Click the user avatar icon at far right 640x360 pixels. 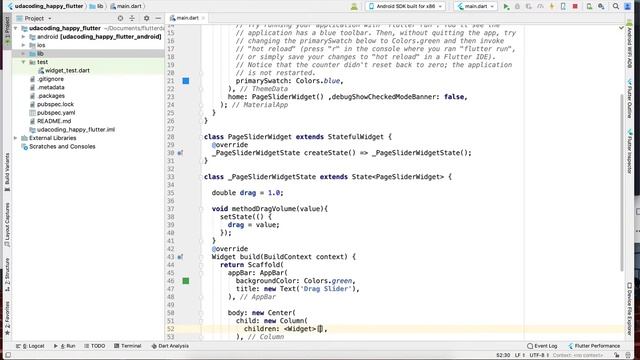(x=628, y=6)
